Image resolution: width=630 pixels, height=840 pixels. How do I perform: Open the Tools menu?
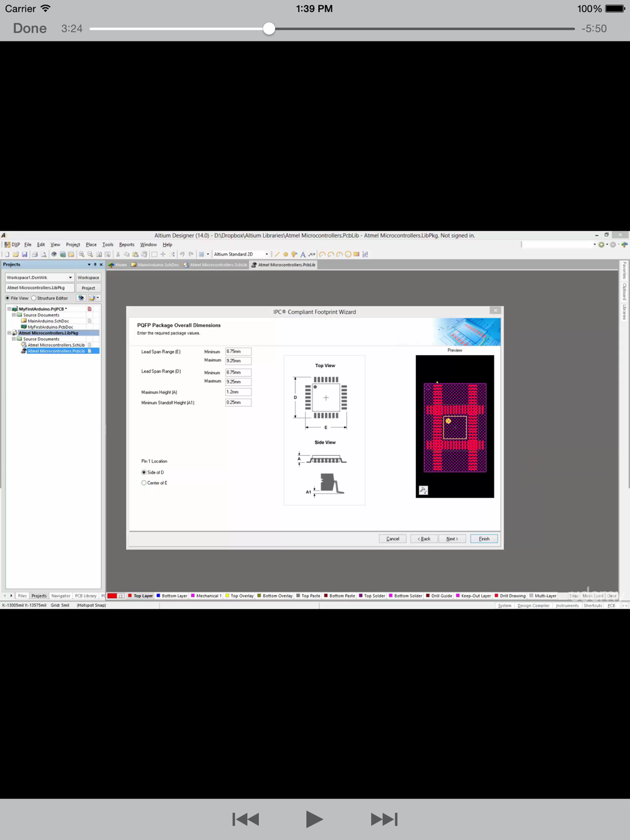click(x=108, y=244)
